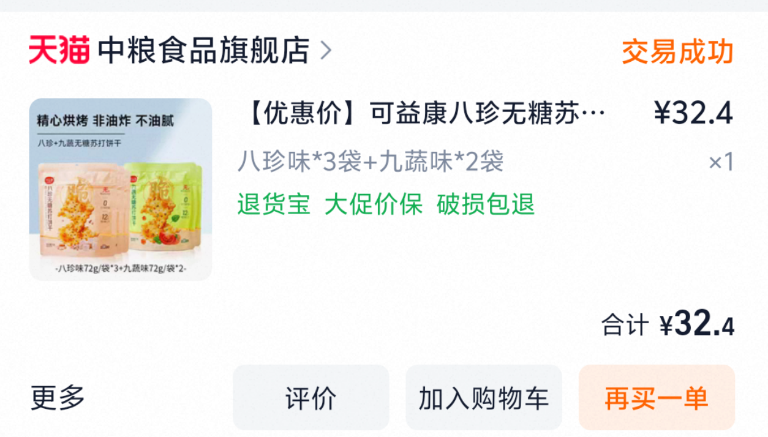Open the 大促价保 price guarantee tag
Viewport: 768px width, 437px height.
[x=373, y=204]
